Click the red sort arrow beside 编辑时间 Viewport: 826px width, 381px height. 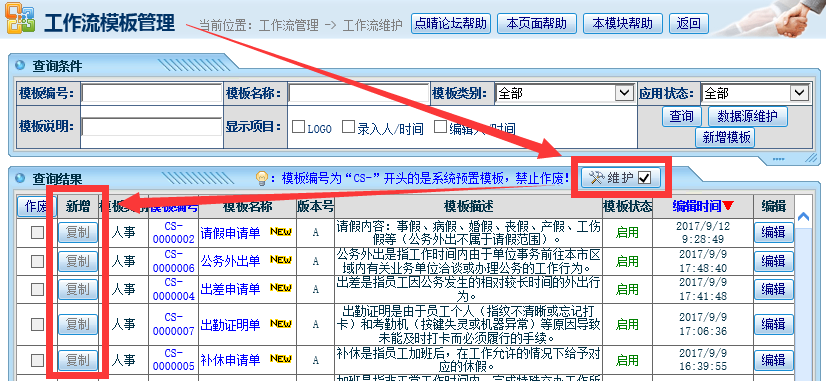tap(728, 206)
